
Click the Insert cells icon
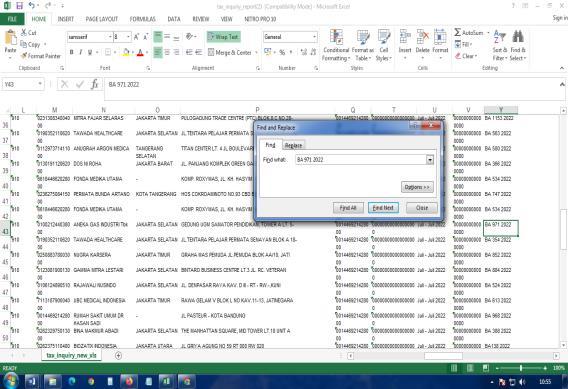405,37
